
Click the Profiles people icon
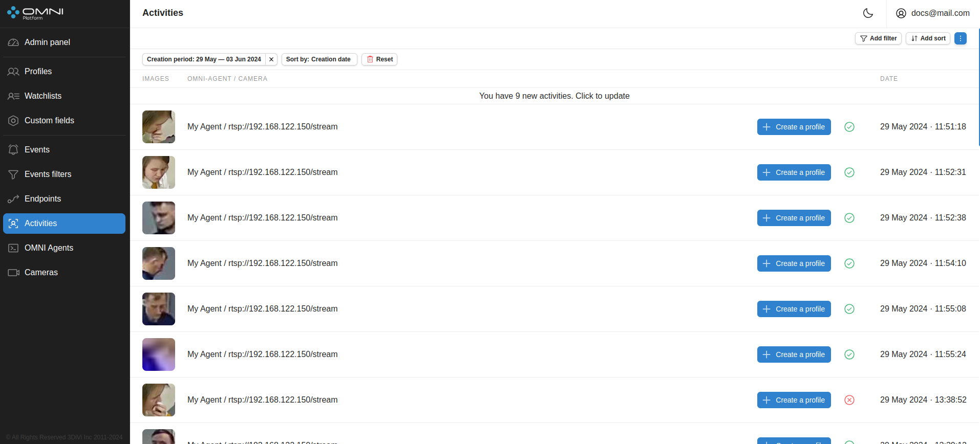pyautogui.click(x=13, y=72)
